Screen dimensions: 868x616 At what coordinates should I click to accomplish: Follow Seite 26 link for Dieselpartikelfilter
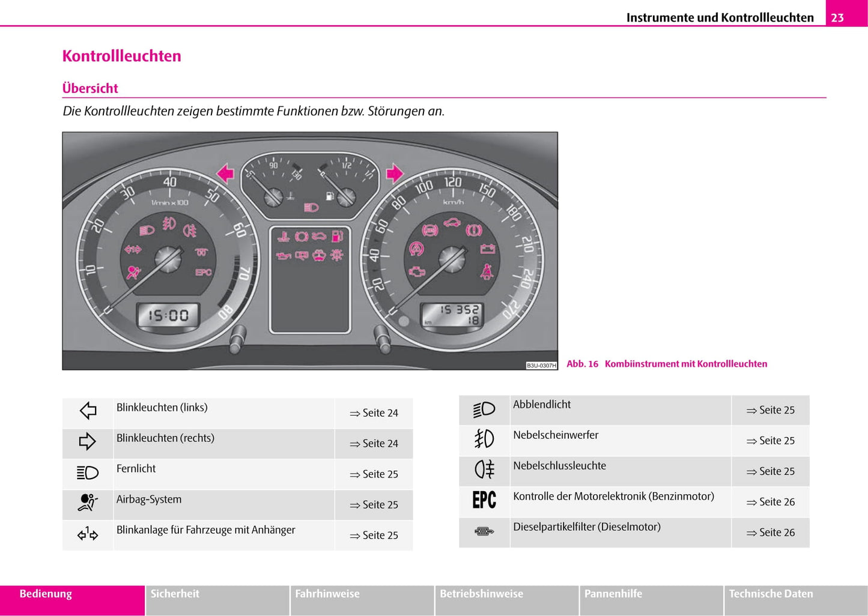coord(771,533)
